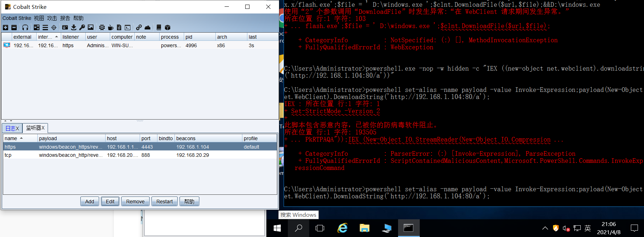Open File Explorer from the taskbar
644x237 pixels.
tap(364, 228)
